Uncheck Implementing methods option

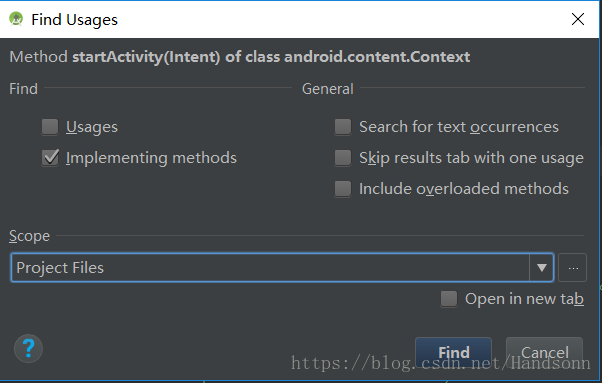click(x=50, y=158)
